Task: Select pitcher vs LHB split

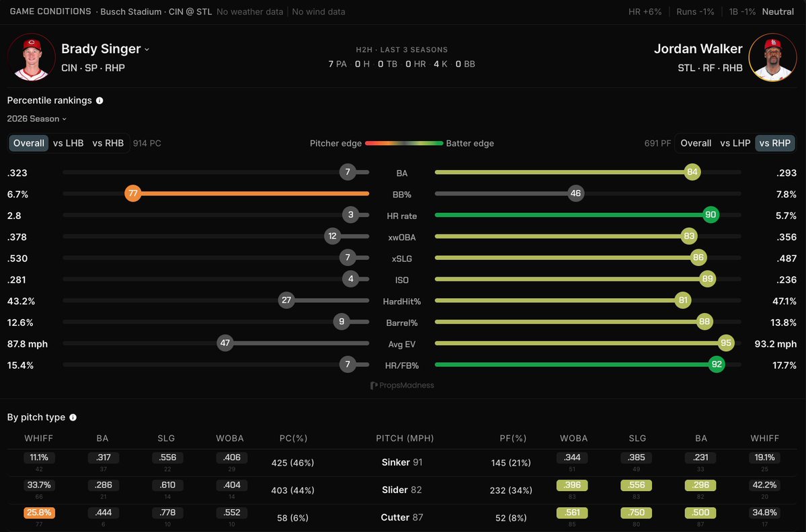Action: tap(69, 143)
